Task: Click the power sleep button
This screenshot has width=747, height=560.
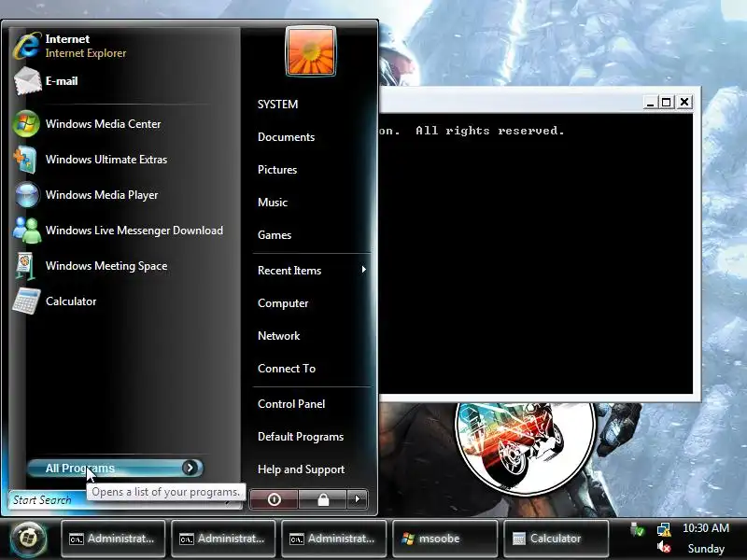Action: [274, 499]
